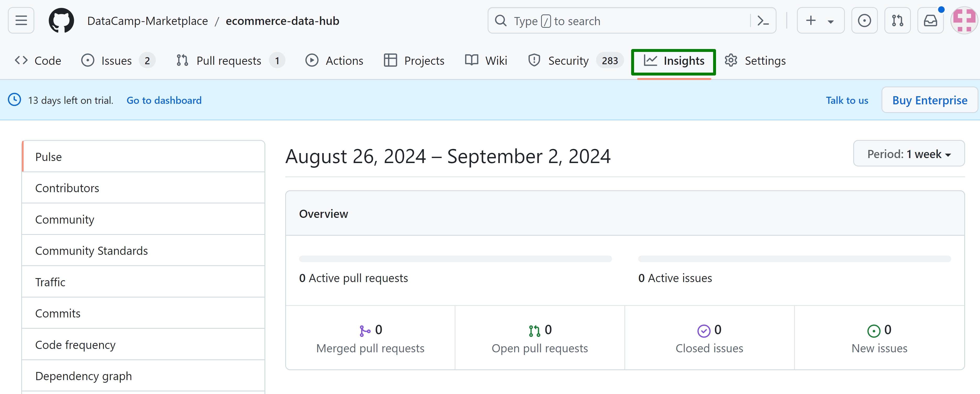The width and height of the screenshot is (980, 394).
Task: Click the Issues count badge 2
Action: pos(147,61)
